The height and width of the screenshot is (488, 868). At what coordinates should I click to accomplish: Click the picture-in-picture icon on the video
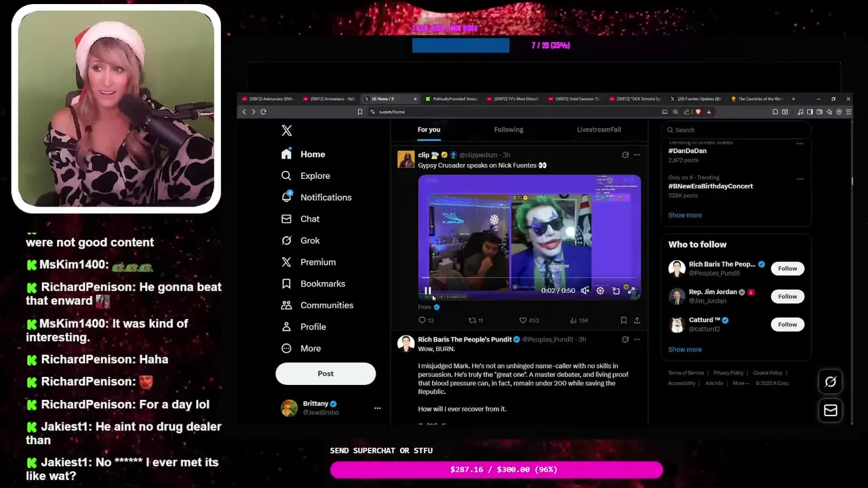coord(616,291)
